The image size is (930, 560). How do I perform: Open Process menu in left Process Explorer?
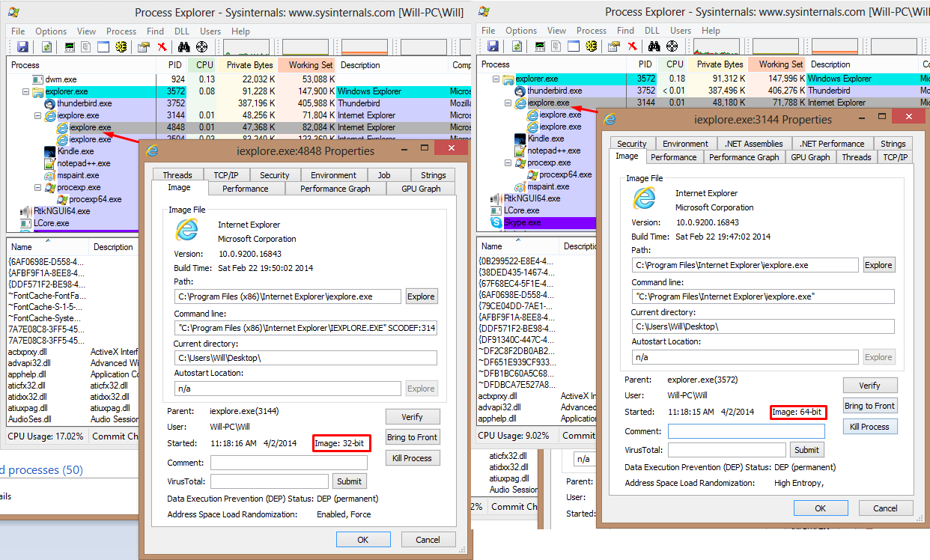pos(121,31)
